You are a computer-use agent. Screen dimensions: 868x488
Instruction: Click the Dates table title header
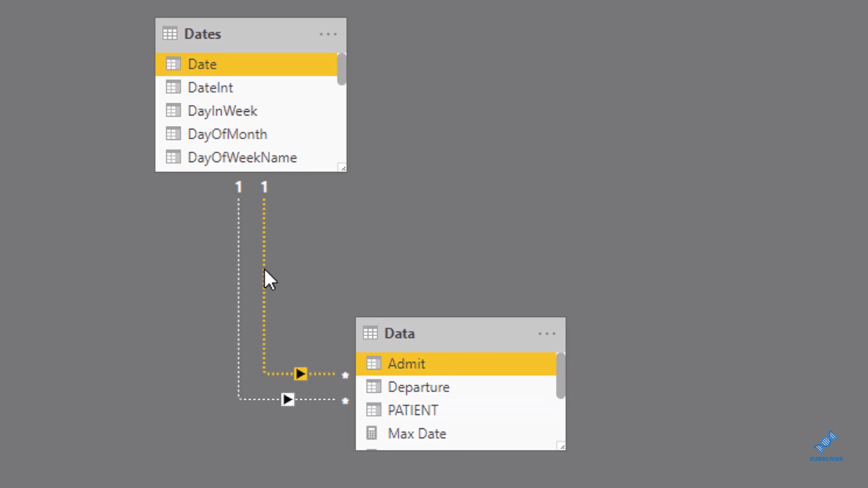pyautogui.click(x=251, y=34)
